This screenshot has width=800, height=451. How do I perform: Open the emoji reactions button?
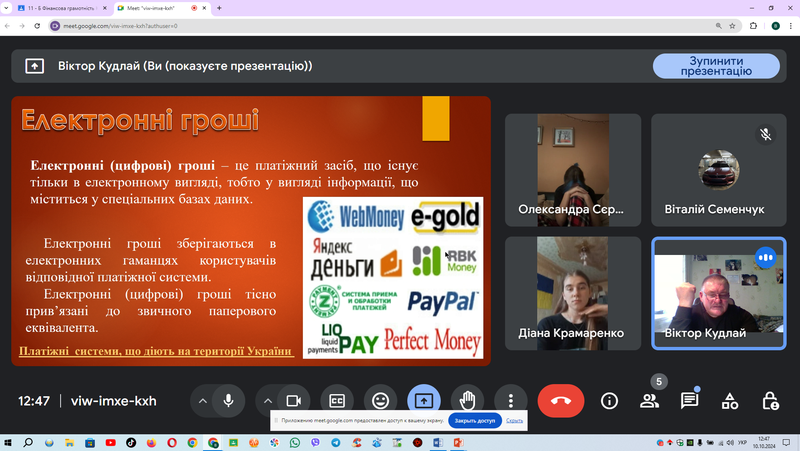pos(380,401)
